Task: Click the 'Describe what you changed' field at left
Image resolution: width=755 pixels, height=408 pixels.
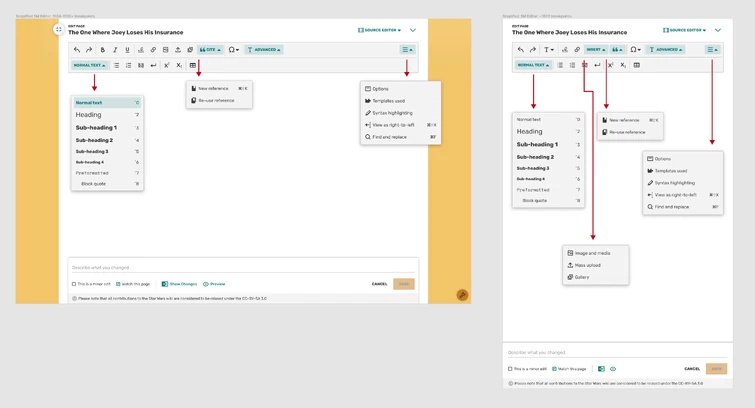Action: (243, 267)
